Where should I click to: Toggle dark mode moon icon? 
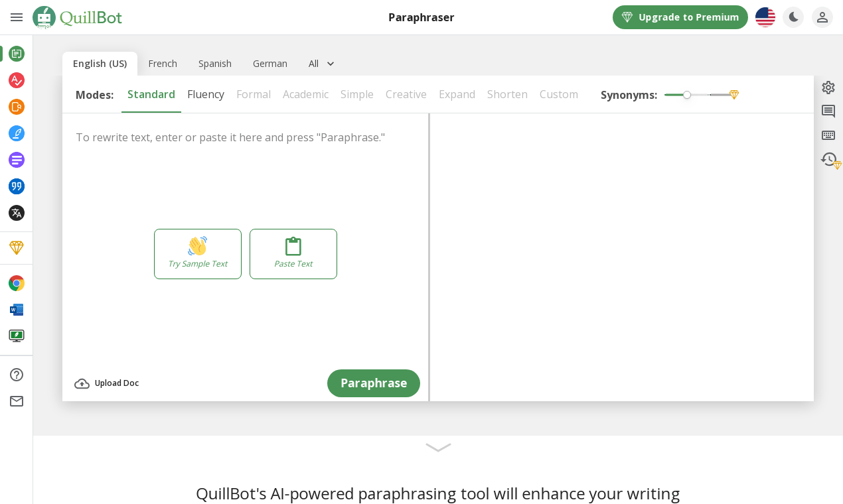pyautogui.click(x=793, y=17)
